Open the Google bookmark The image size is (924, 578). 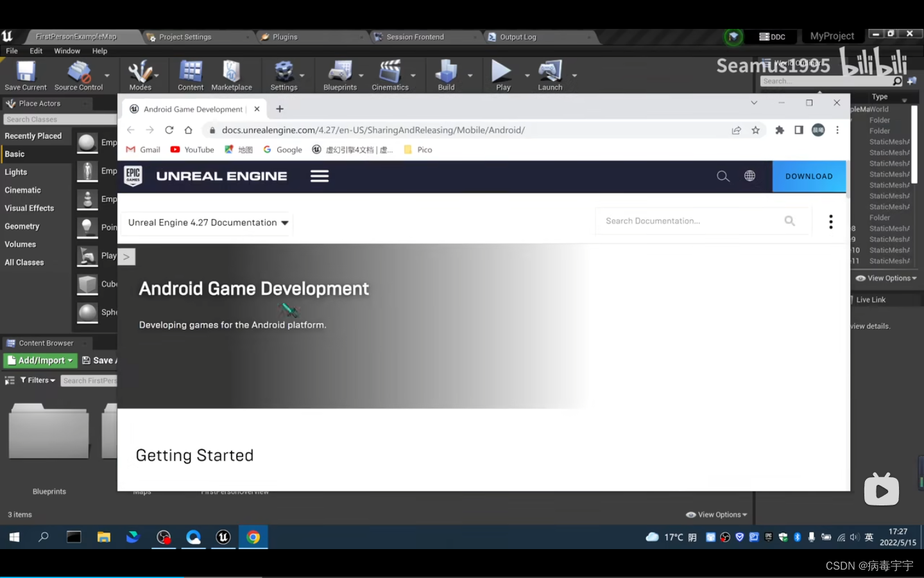click(x=283, y=150)
